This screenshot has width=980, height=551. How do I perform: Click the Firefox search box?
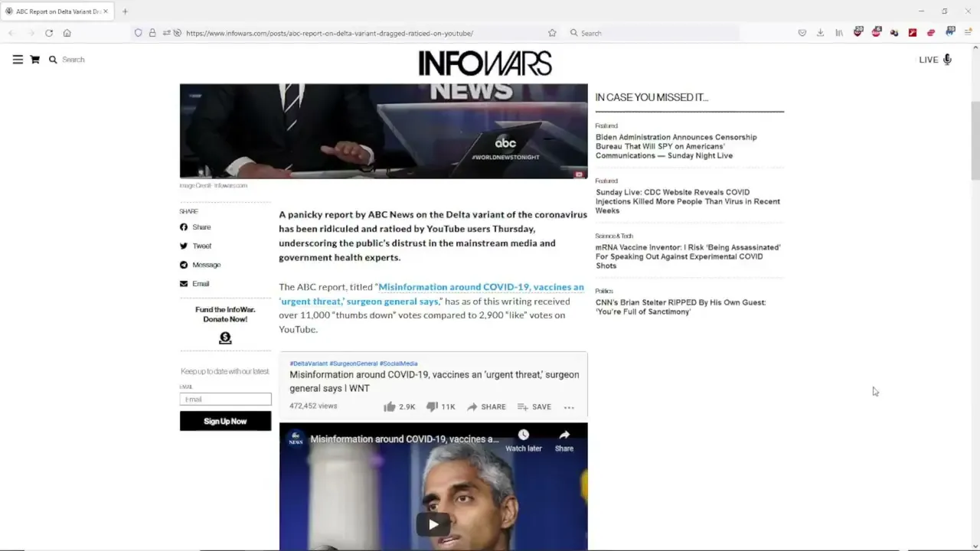pyautogui.click(x=653, y=33)
